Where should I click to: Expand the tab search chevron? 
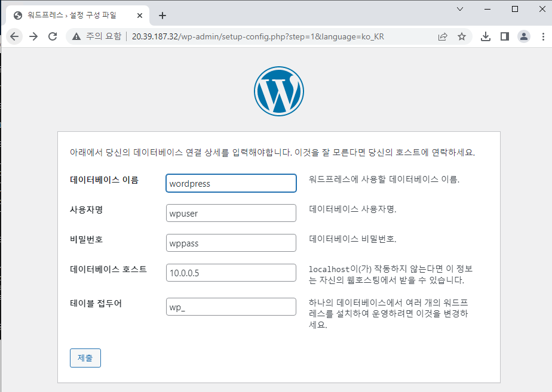[460, 9]
